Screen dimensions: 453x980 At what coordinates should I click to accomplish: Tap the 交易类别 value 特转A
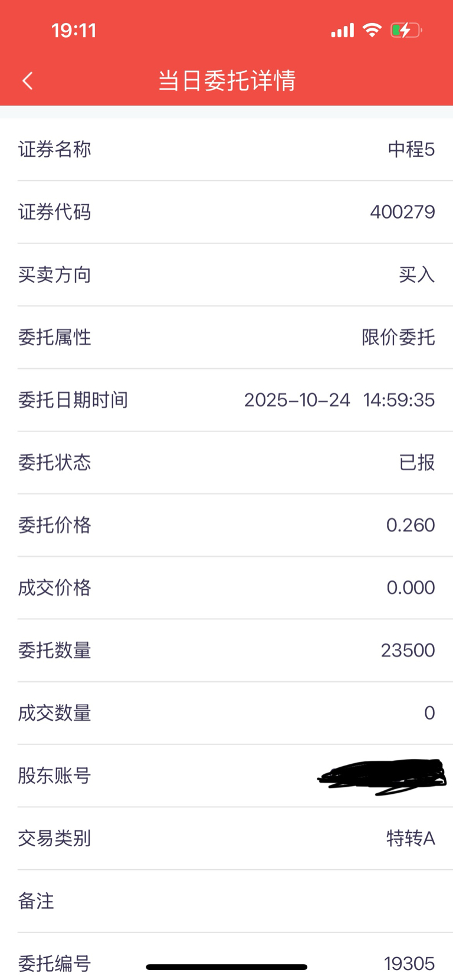411,838
